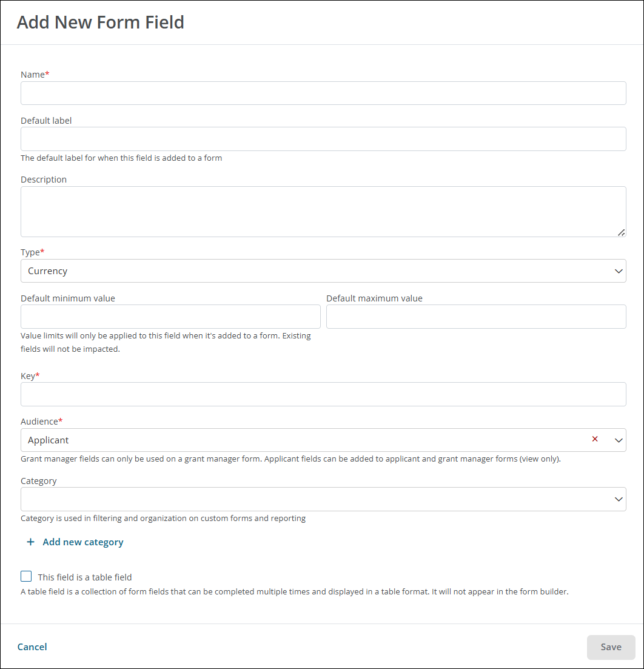Click inside the Description text area
This screenshot has height=669, width=644.
323,212
